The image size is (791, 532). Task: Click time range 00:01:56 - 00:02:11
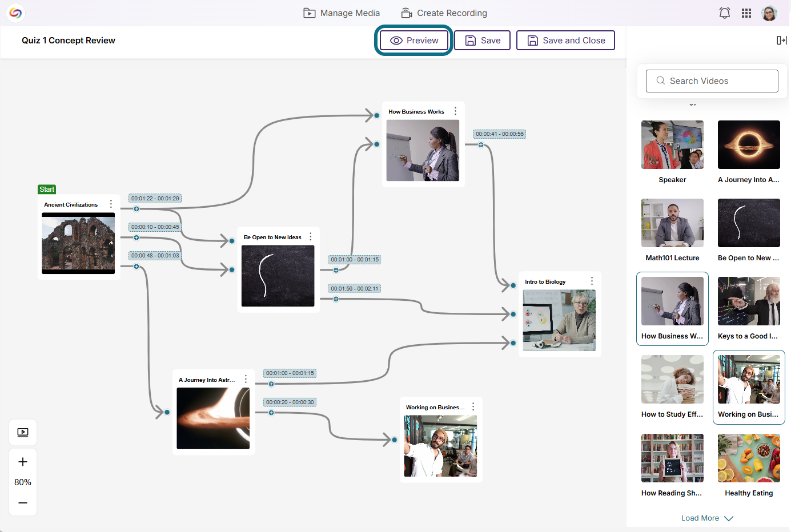[355, 289]
